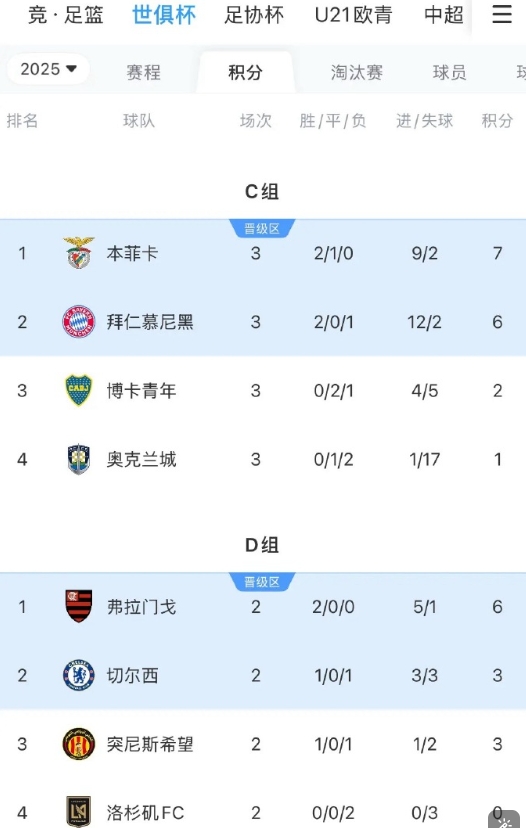Tap the Chelsea club logo
This screenshot has height=828, width=526.
coord(79,675)
